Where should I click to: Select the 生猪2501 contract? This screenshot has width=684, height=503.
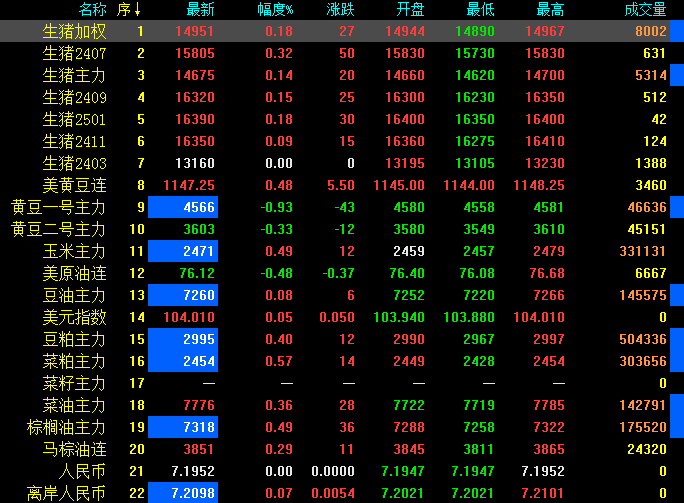75,119
